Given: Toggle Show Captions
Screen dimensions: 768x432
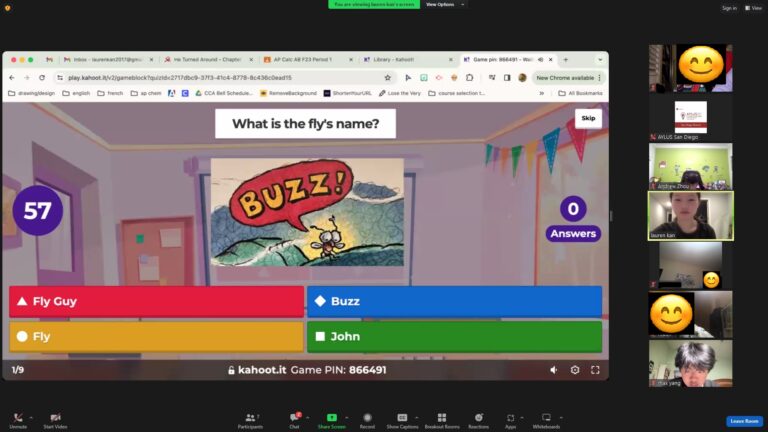Looking at the screenshot, I should pyautogui.click(x=402, y=420).
